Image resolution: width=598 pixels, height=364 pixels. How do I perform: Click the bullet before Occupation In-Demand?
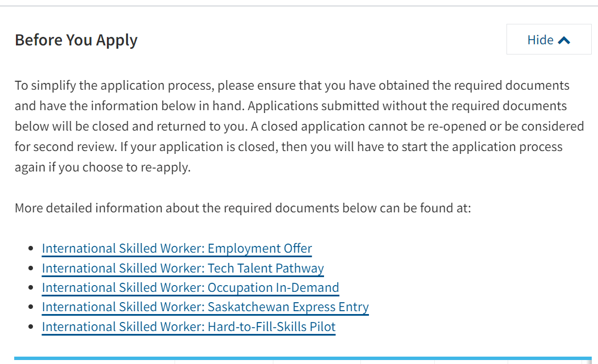[31, 288]
